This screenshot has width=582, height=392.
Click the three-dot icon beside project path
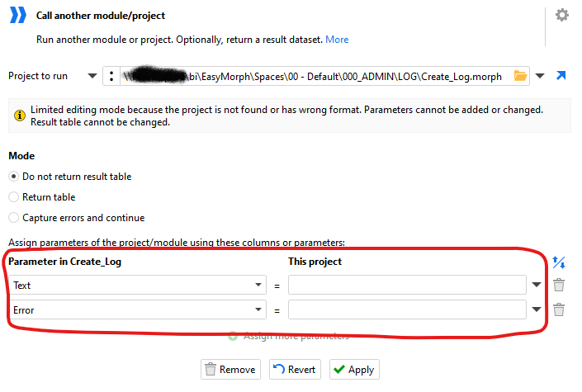point(111,76)
